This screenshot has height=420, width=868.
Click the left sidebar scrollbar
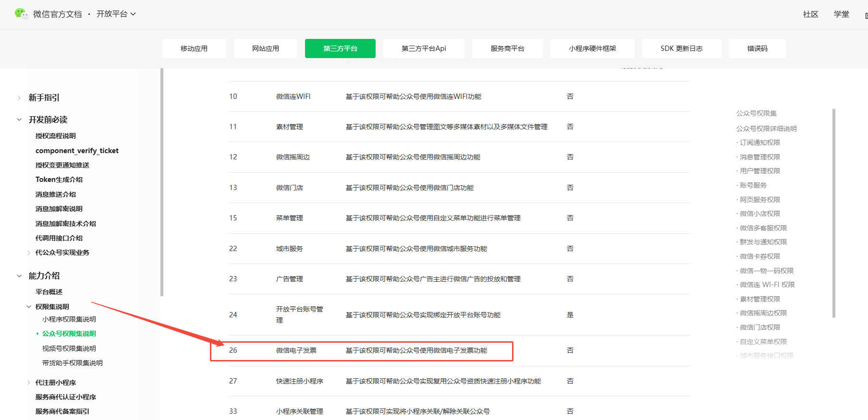pos(162,182)
